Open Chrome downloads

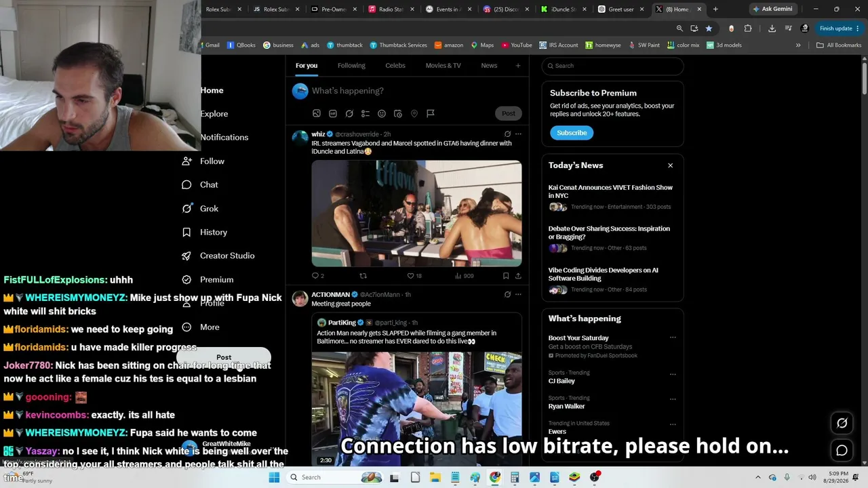coord(772,28)
